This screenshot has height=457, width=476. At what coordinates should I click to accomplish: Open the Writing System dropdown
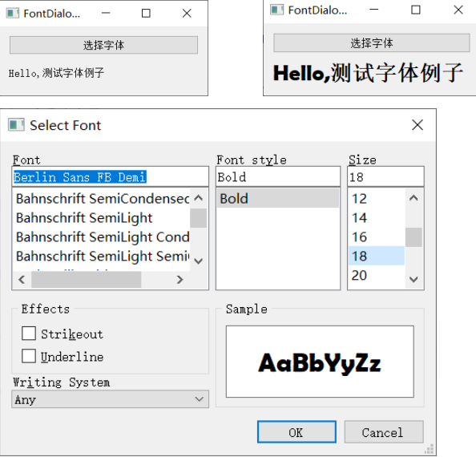point(111,399)
